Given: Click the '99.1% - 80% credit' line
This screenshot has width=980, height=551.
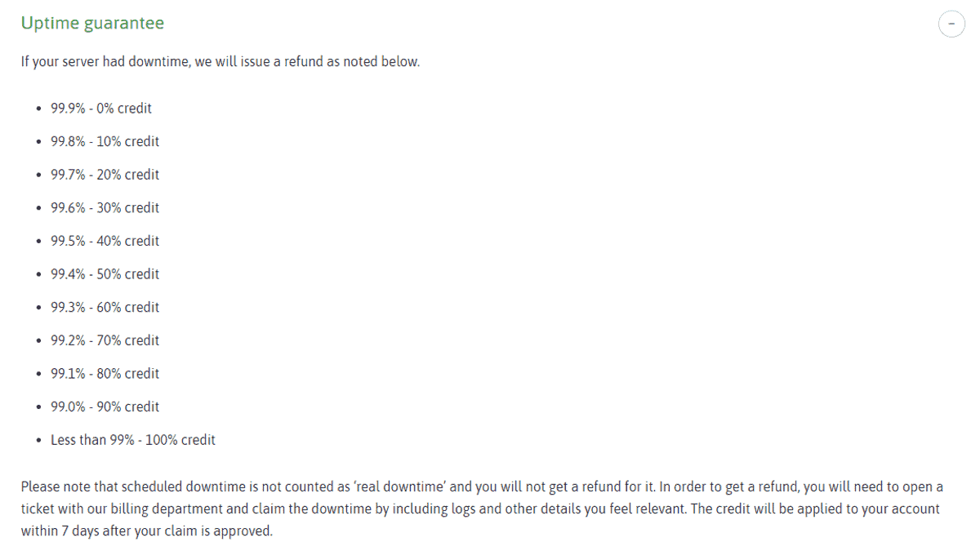Looking at the screenshot, I should tap(105, 373).
